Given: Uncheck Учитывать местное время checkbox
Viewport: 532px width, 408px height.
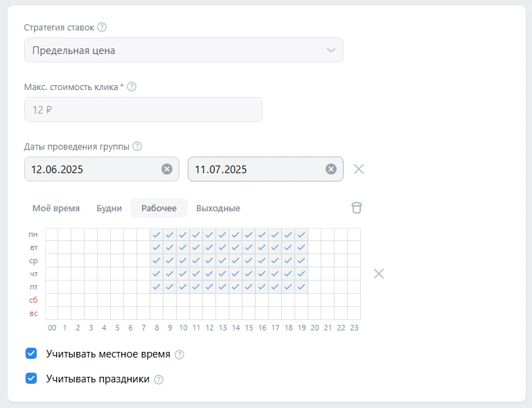Looking at the screenshot, I should [31, 354].
